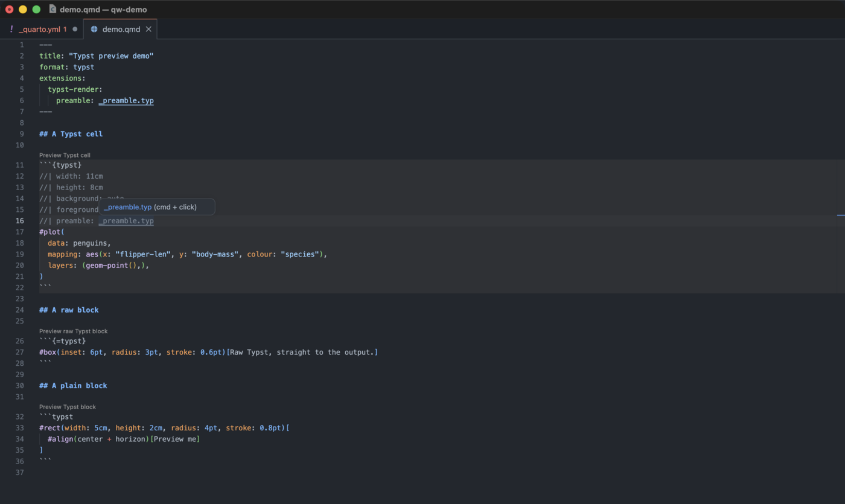
Task: Click line number 24 in the gutter
Action: tap(20, 310)
